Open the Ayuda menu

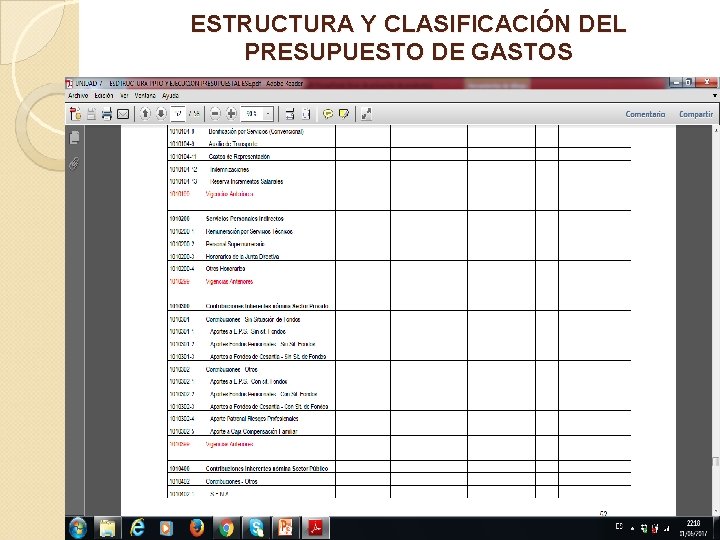point(170,96)
